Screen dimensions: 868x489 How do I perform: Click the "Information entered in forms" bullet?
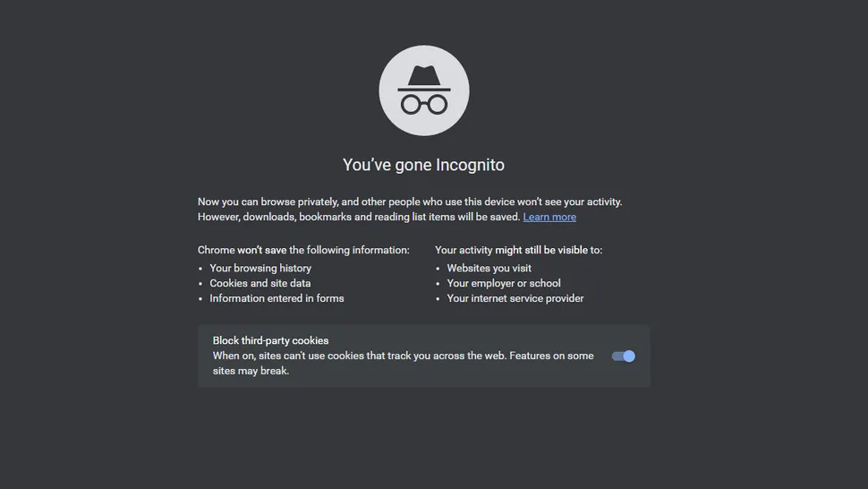tap(277, 298)
